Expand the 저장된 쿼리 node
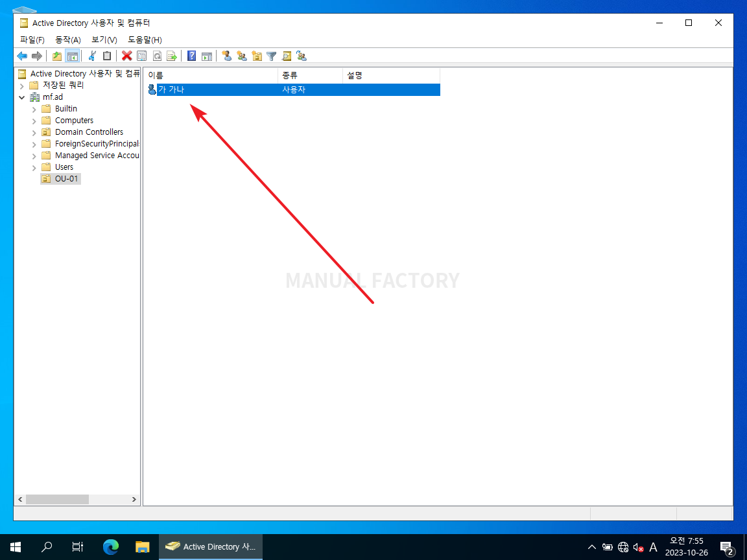 pyautogui.click(x=22, y=86)
